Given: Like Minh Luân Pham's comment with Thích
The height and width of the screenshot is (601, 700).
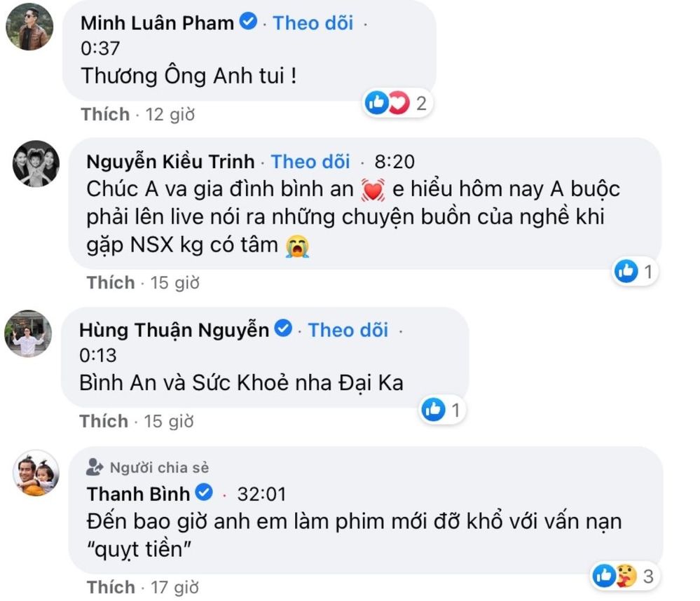Looking at the screenshot, I should tap(105, 113).
